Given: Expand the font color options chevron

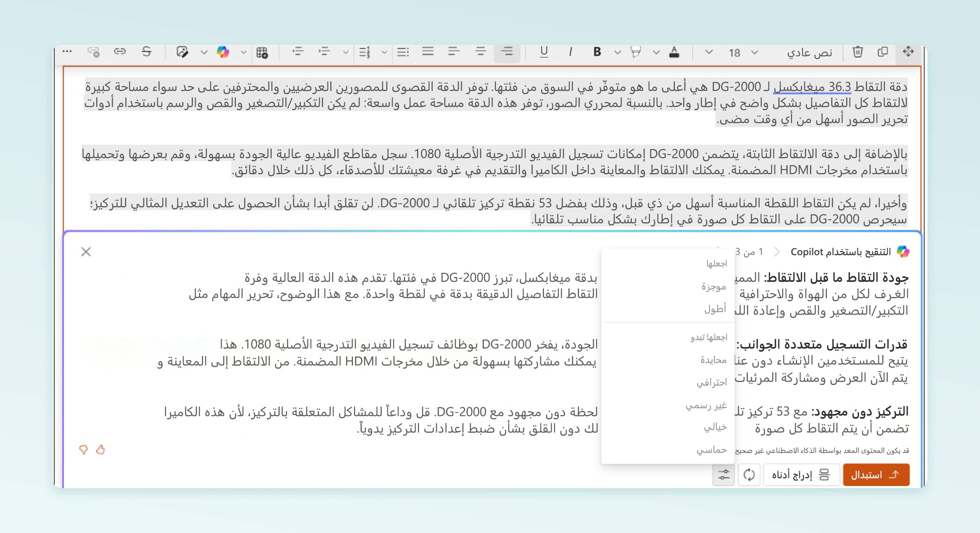Looking at the screenshot, I should [656, 52].
